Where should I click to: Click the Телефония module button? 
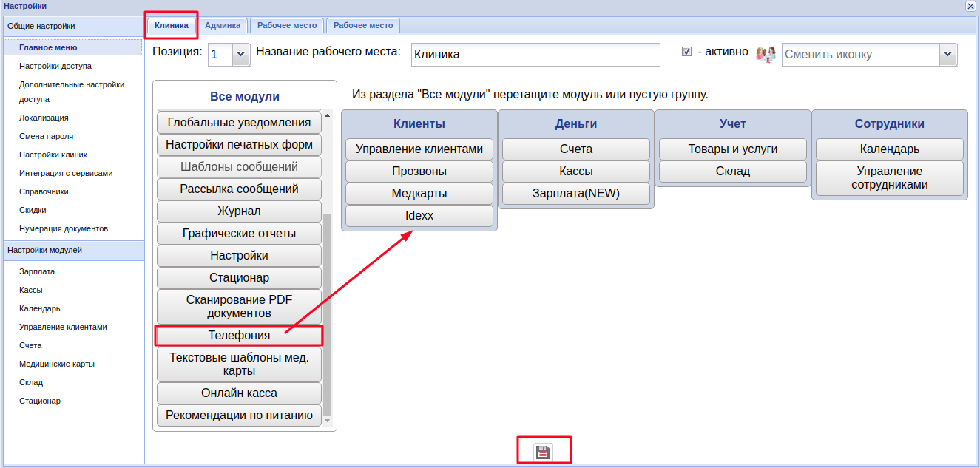[239, 336]
